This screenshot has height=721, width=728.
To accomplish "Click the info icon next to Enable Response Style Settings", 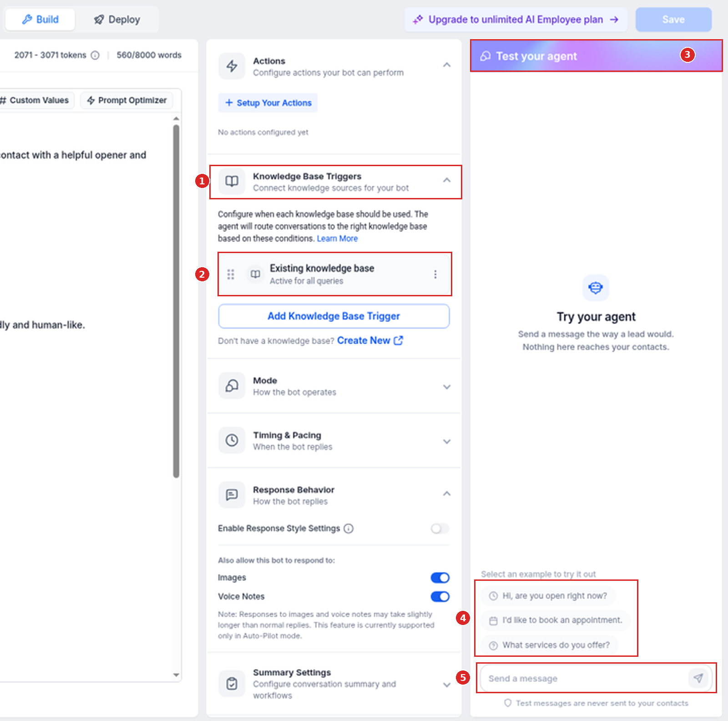I will point(349,528).
